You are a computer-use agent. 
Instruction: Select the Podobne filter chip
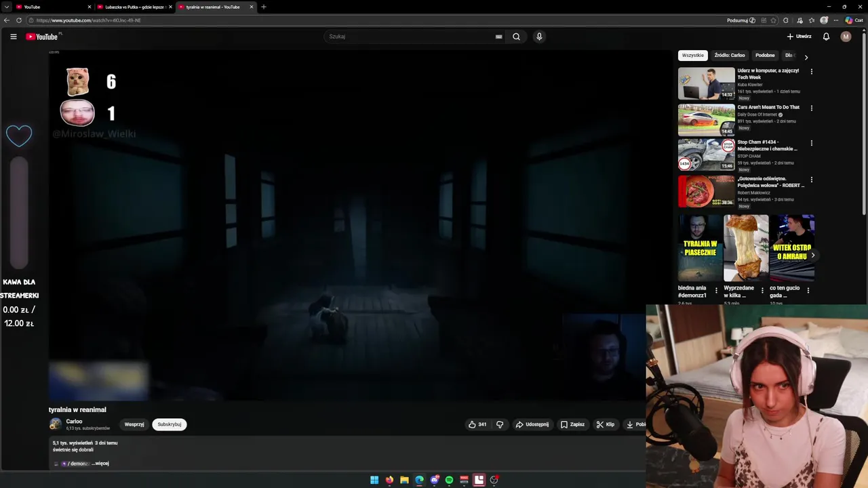765,56
